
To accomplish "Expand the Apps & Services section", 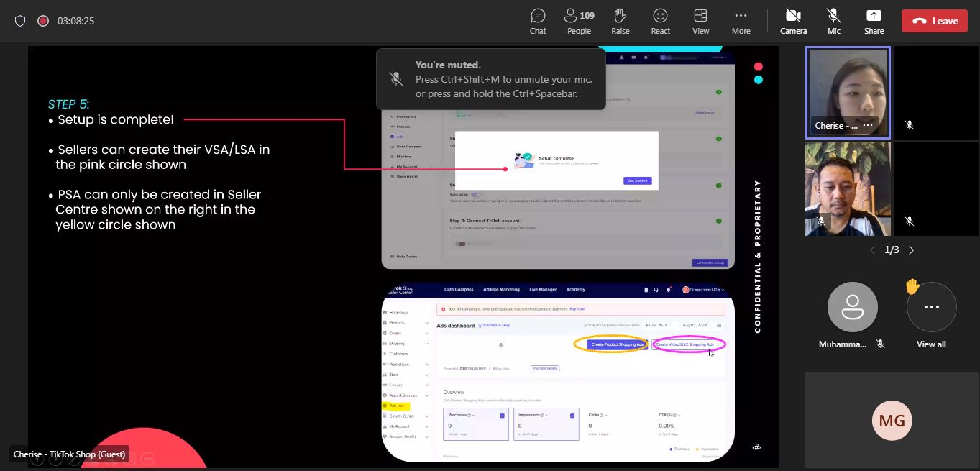I will pyautogui.click(x=407, y=395).
